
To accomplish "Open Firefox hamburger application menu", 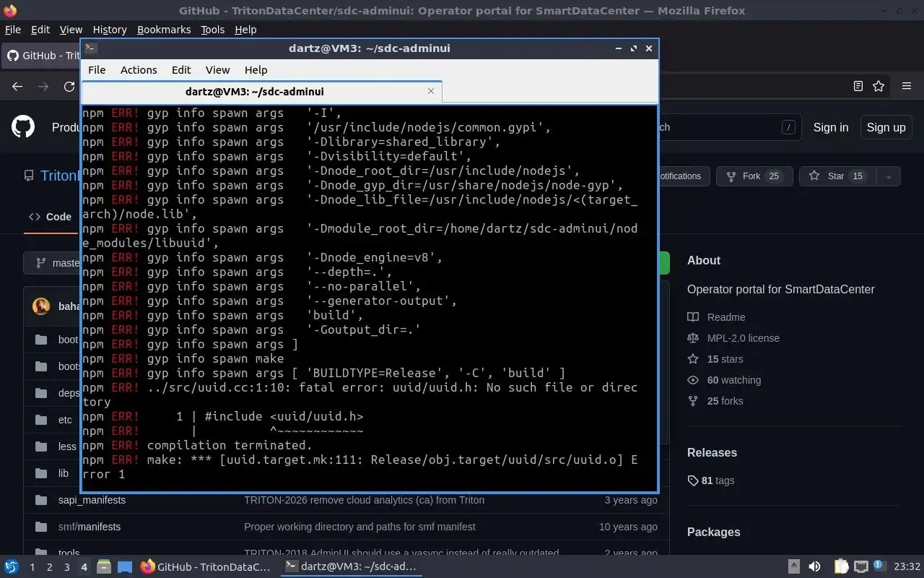I will (x=907, y=86).
